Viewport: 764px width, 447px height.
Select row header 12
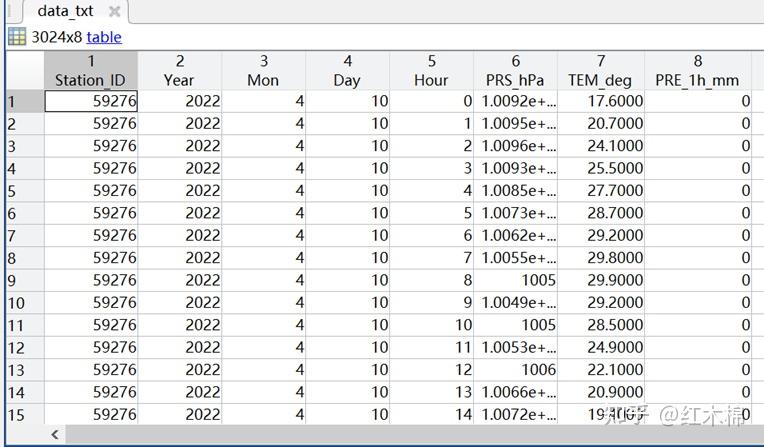24,348
